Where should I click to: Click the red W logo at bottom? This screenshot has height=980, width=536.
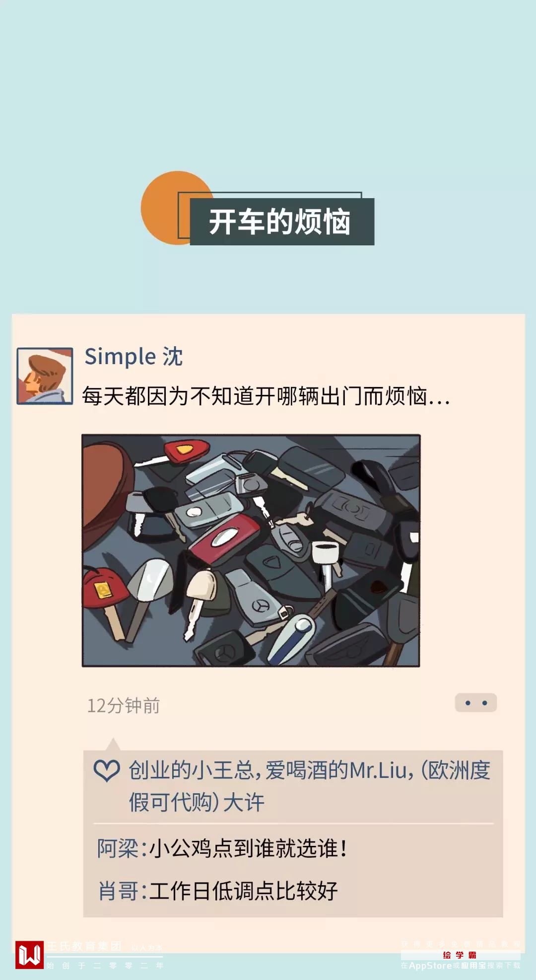(x=29, y=955)
